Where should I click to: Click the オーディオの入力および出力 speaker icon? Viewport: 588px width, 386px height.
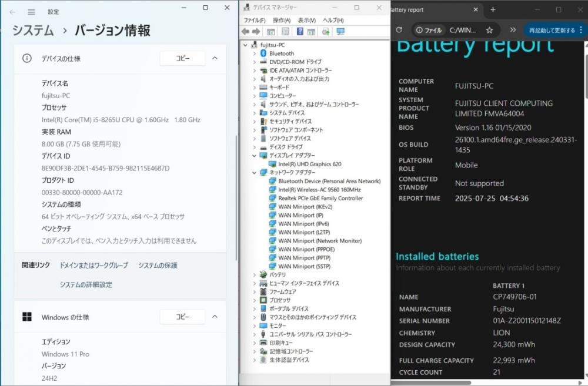point(263,79)
